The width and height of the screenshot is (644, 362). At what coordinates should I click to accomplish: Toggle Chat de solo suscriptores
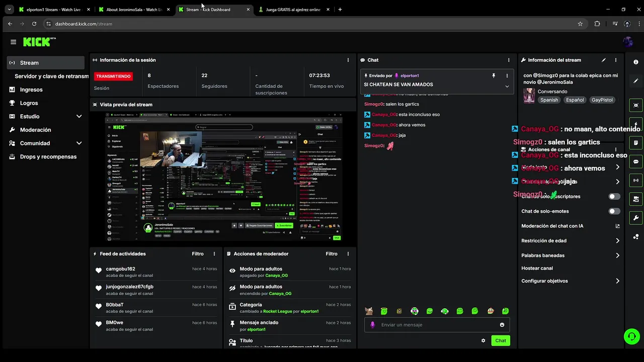[614, 197]
